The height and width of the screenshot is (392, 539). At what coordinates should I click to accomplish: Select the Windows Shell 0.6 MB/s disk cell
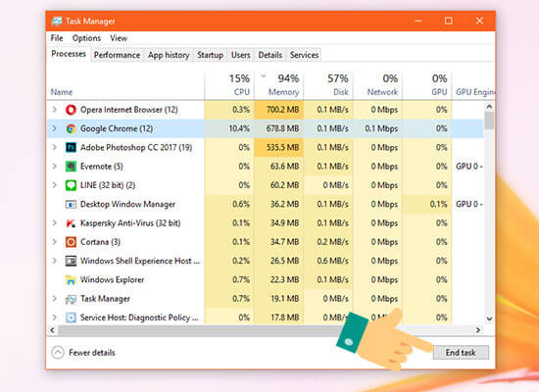click(328, 261)
